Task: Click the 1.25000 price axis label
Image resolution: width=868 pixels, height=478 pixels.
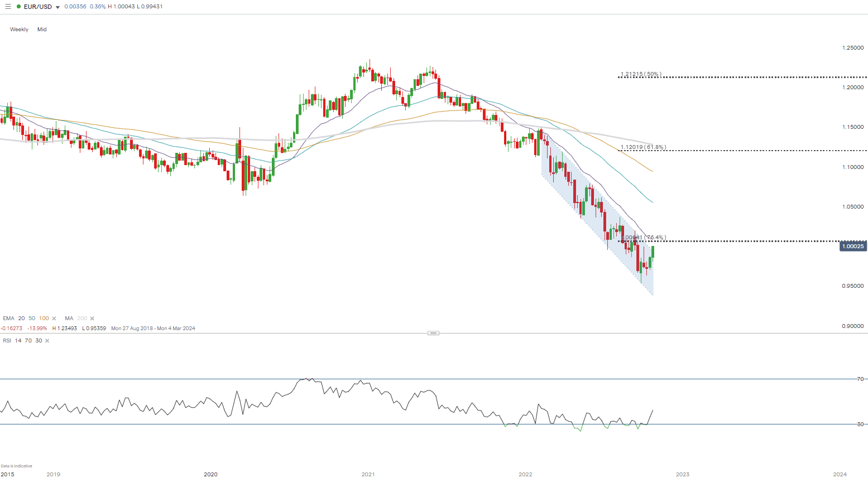Action: pyautogui.click(x=853, y=48)
